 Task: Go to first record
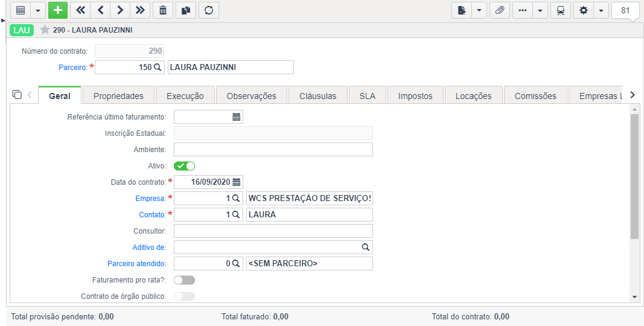click(x=80, y=10)
